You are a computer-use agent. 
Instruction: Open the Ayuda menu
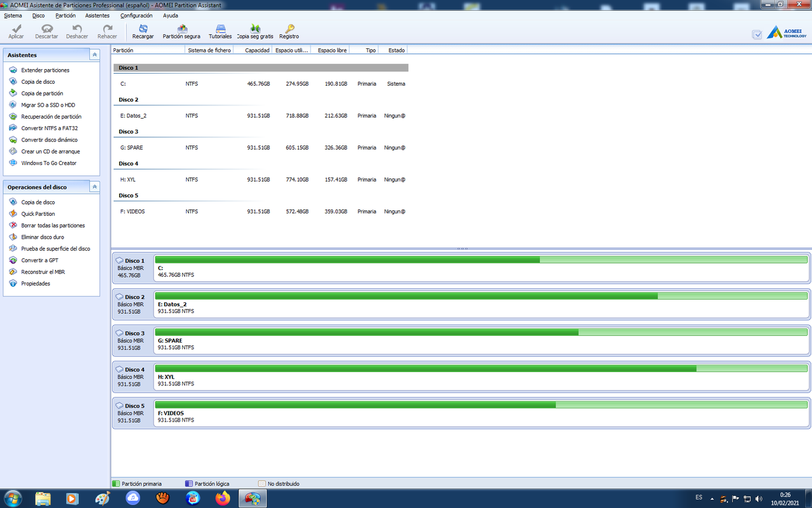click(171, 15)
